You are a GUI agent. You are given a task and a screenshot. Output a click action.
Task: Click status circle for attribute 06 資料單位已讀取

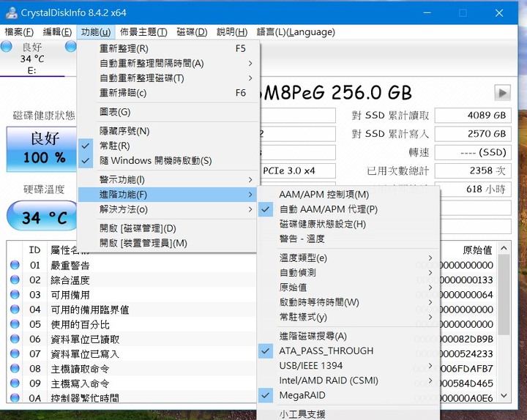pyautogui.click(x=15, y=339)
